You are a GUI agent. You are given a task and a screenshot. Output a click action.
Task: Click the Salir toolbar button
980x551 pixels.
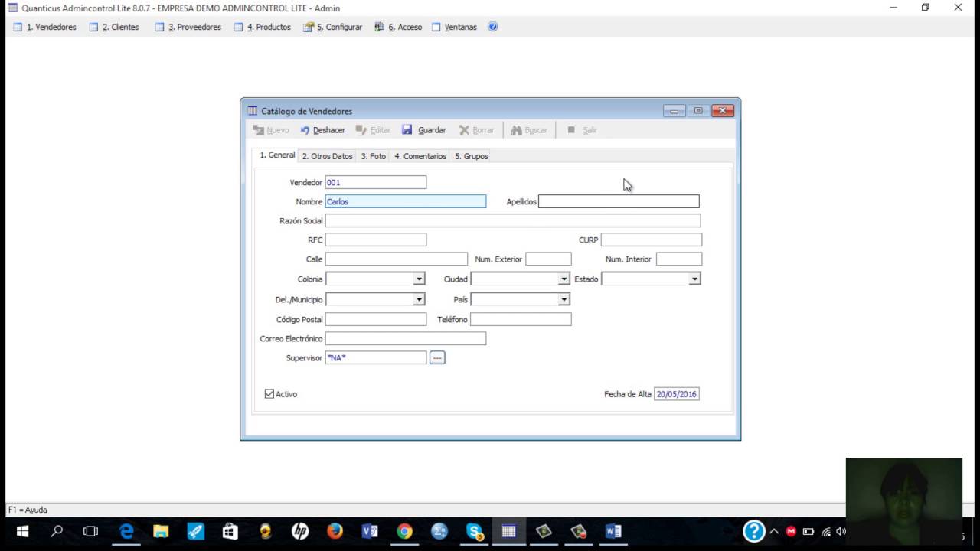(582, 130)
